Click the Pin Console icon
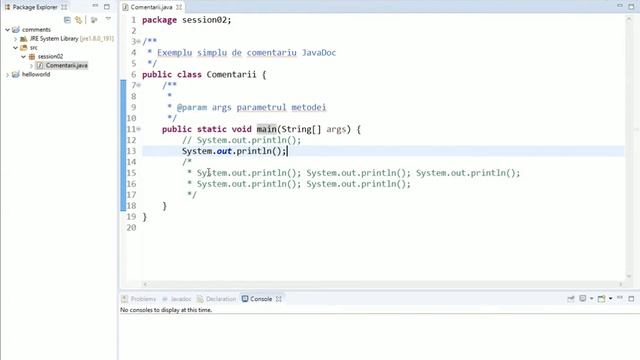Screen dimensions: 640x360 click(x=571, y=299)
